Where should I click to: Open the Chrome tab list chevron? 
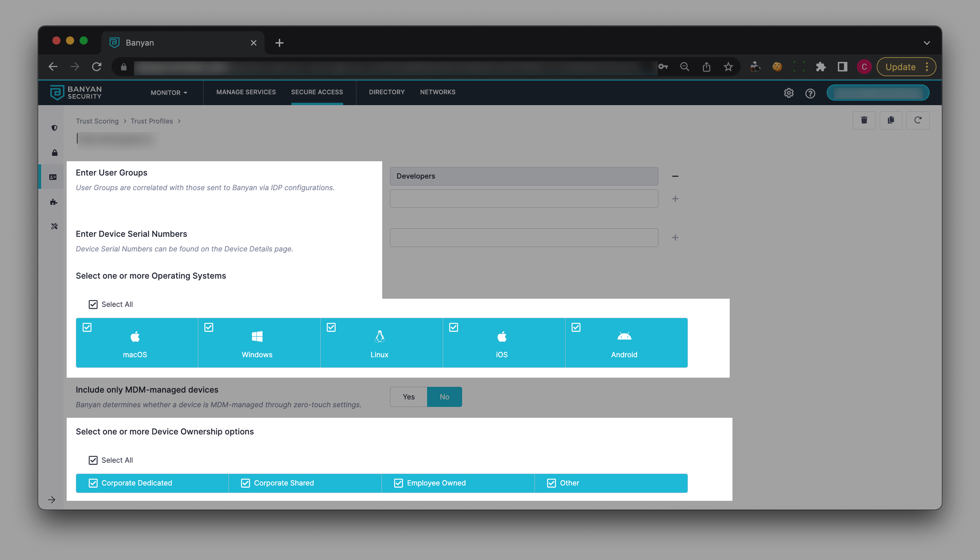926,43
